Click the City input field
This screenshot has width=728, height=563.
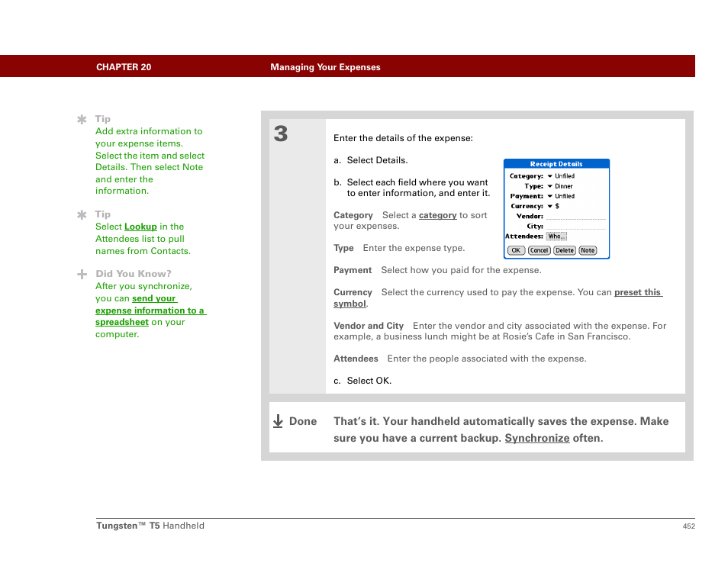click(575, 226)
